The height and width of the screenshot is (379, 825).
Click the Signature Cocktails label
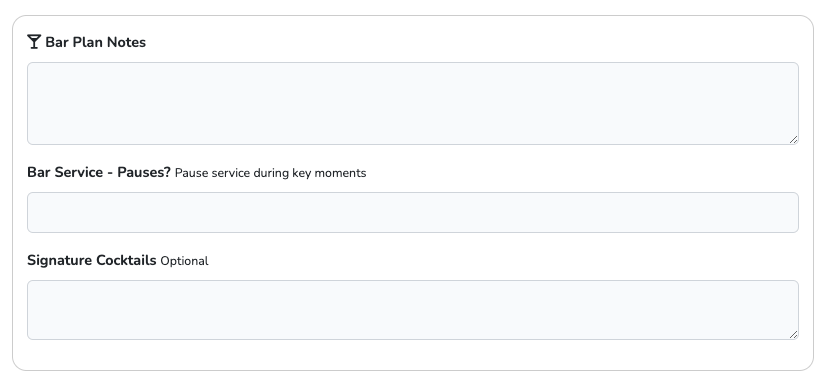tap(92, 261)
